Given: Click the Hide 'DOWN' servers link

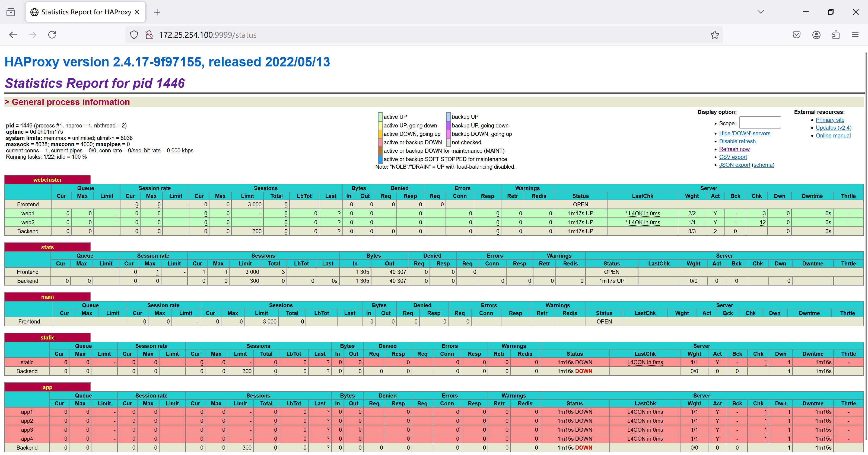Looking at the screenshot, I should pos(744,133).
